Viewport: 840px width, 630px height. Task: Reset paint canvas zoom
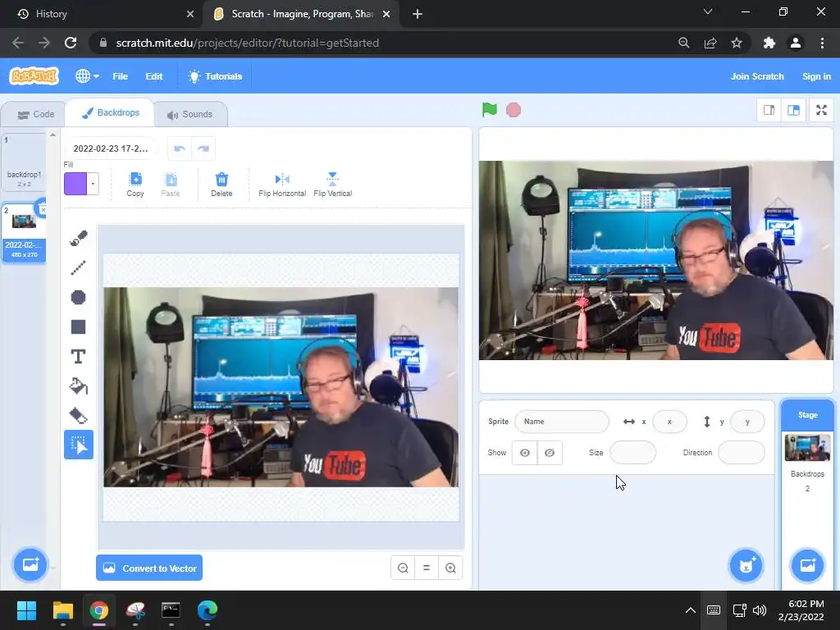point(427,568)
